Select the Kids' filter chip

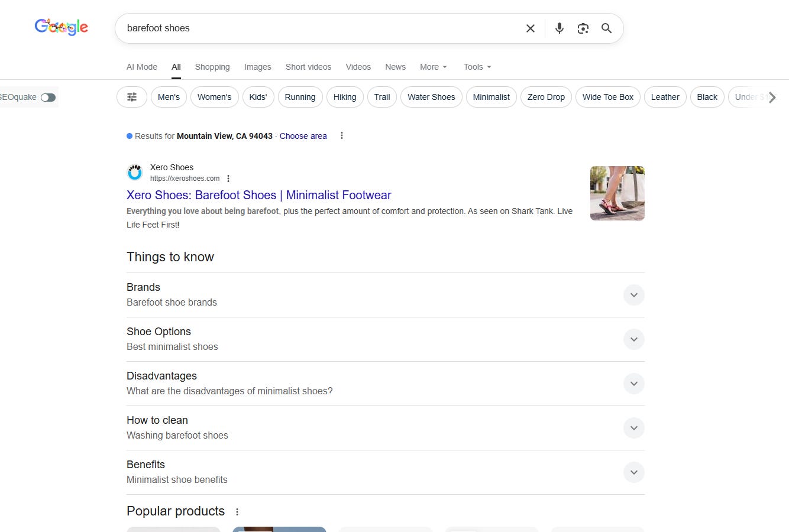[x=258, y=97]
